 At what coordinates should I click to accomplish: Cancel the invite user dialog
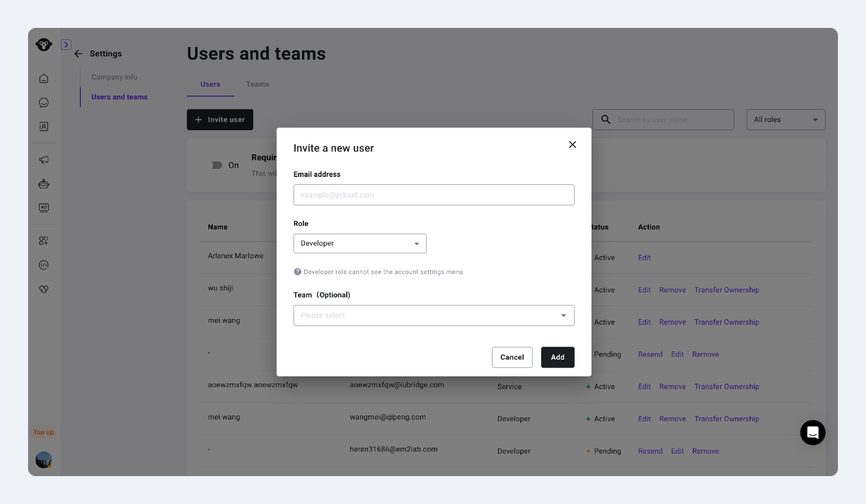pyautogui.click(x=512, y=357)
